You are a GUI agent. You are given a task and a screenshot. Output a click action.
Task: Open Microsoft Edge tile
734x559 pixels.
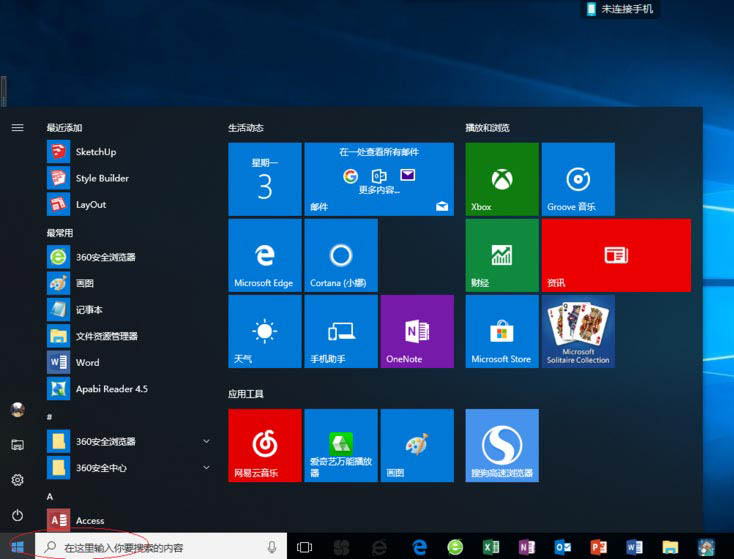coord(264,255)
